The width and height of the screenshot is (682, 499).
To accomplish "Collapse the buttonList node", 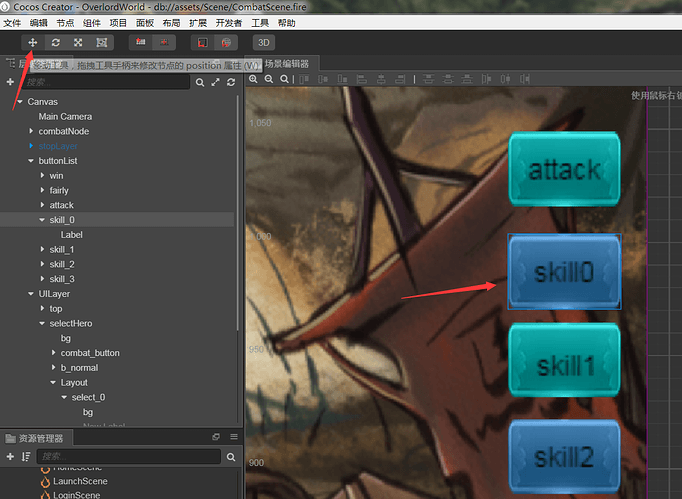I will [x=31, y=161].
